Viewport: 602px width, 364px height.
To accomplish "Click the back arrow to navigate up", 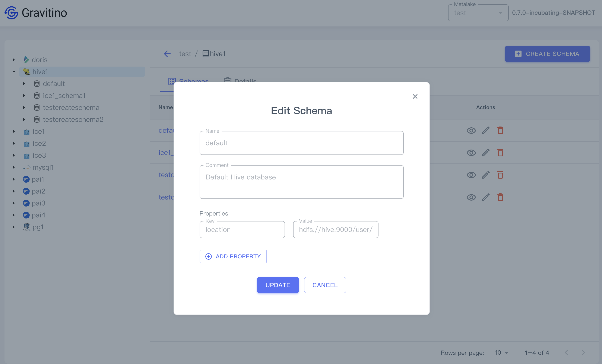I will (x=167, y=53).
